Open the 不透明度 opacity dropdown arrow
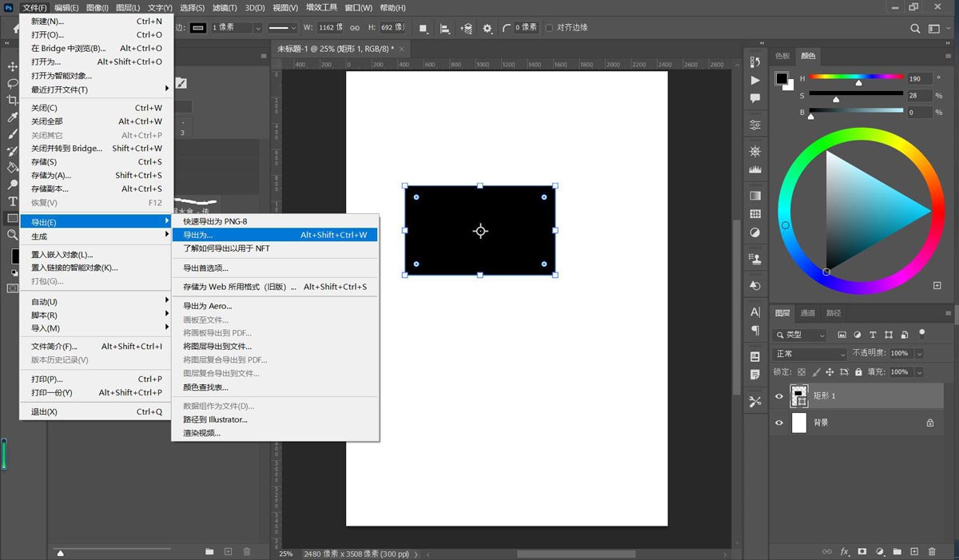The image size is (959, 560). coord(920,353)
